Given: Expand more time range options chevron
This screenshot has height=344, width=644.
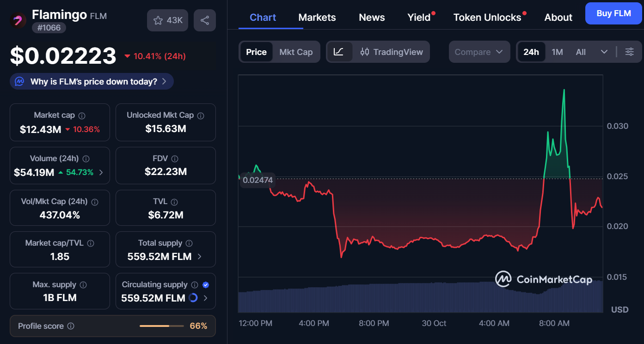Looking at the screenshot, I should (x=604, y=52).
